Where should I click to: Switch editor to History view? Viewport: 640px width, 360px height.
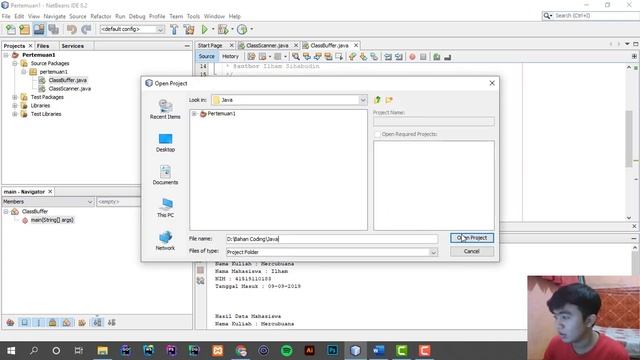[230, 57]
